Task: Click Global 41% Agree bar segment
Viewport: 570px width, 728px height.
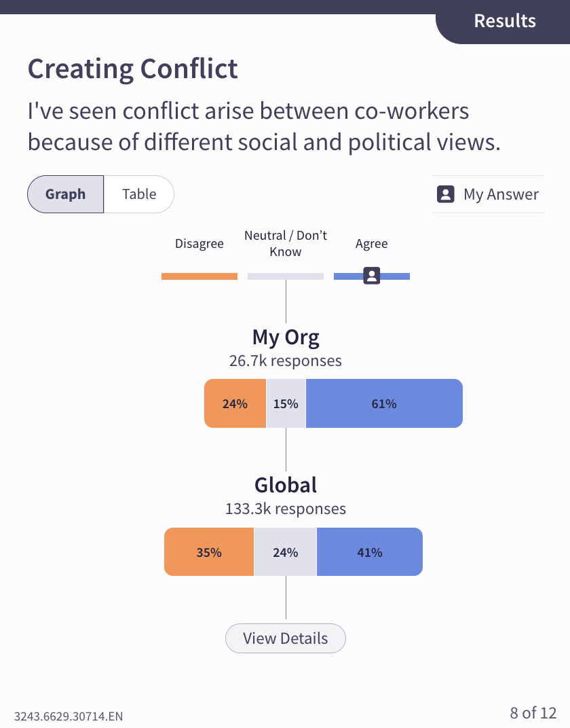Action: 370,552
